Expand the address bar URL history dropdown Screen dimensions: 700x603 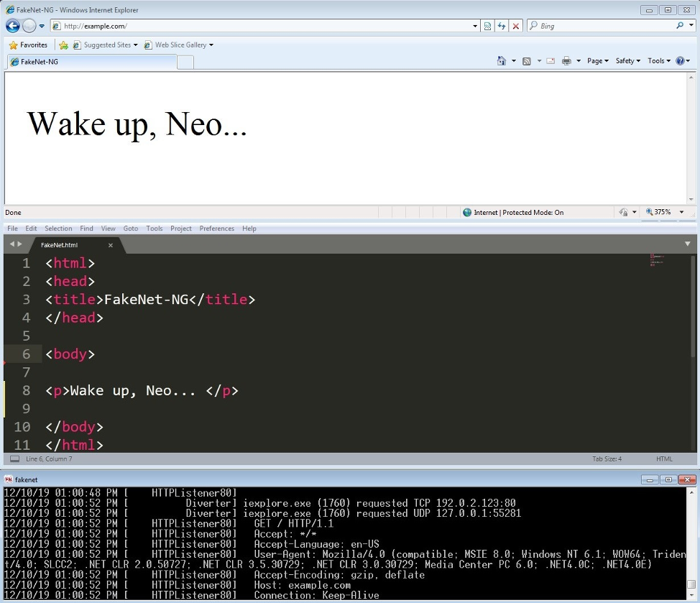click(x=475, y=27)
